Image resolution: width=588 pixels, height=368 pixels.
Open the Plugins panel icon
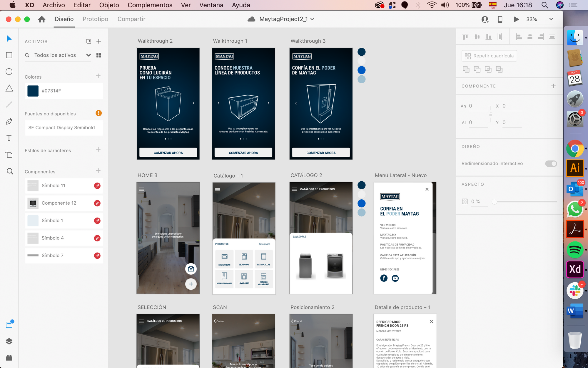pyautogui.click(x=9, y=358)
